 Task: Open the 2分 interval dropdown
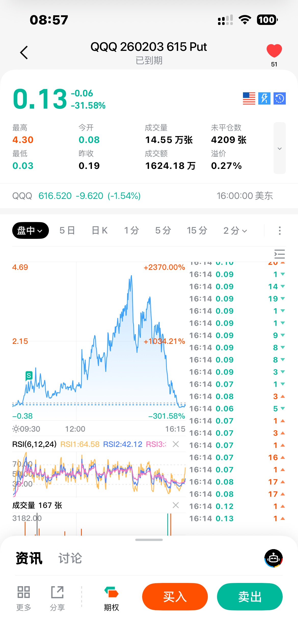click(235, 230)
